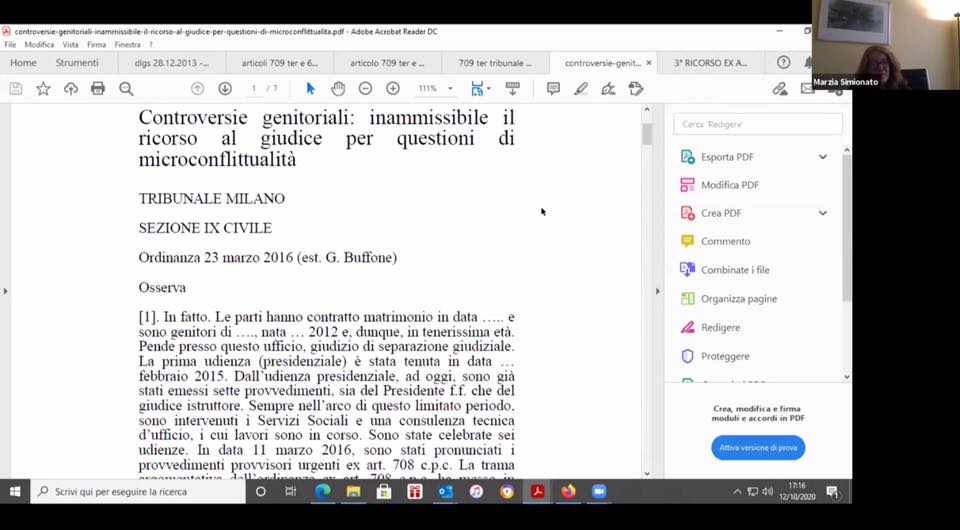Open the Task View taskbar icon
960x530 pixels.
[291, 491]
